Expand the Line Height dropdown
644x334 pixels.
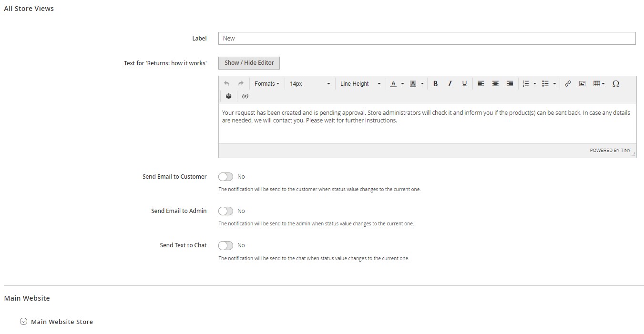360,84
